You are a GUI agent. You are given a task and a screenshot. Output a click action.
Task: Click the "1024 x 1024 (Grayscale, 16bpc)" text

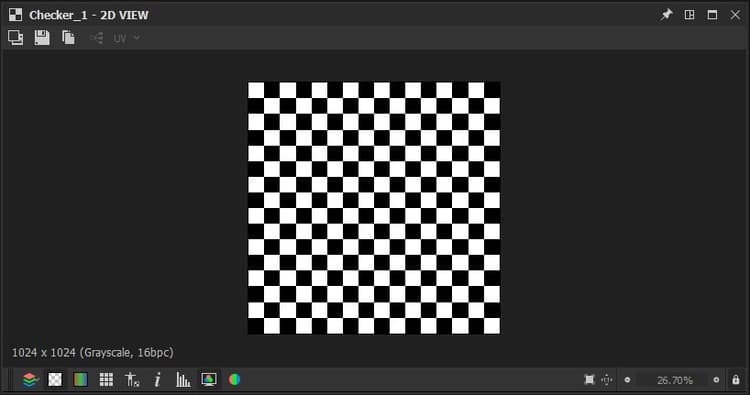92,353
